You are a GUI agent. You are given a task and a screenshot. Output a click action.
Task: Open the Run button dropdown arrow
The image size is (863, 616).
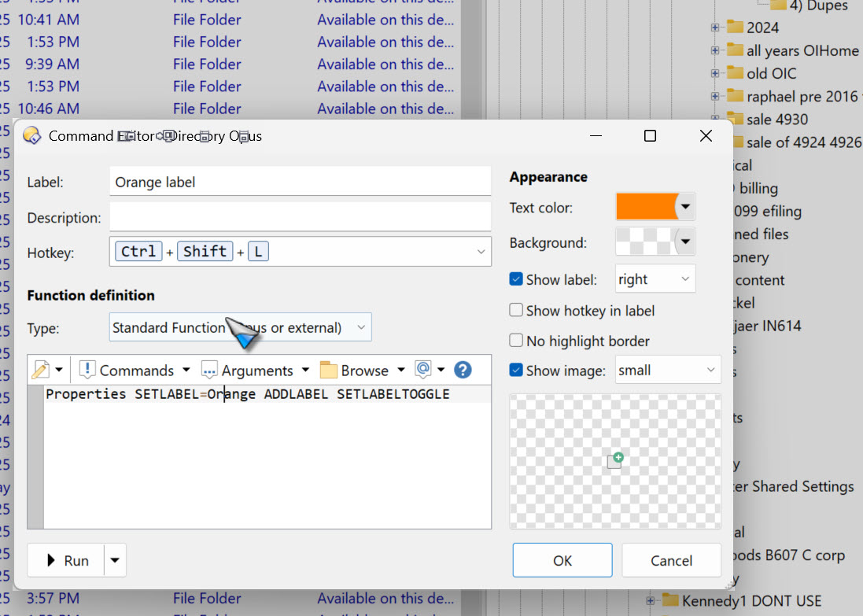115,560
